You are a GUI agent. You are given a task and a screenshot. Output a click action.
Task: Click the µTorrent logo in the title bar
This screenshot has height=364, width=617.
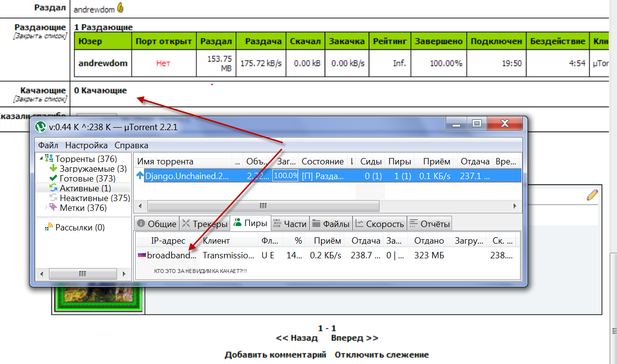(41, 127)
